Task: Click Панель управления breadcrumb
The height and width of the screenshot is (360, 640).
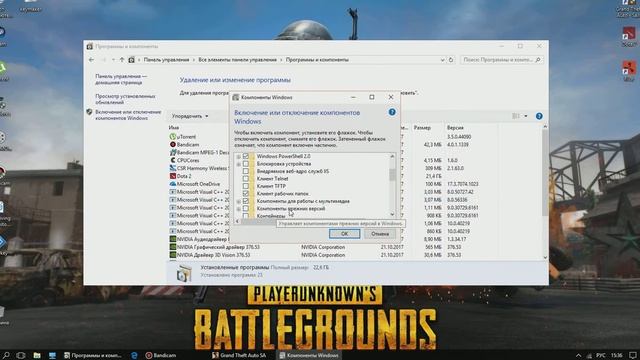Action: tap(167, 60)
